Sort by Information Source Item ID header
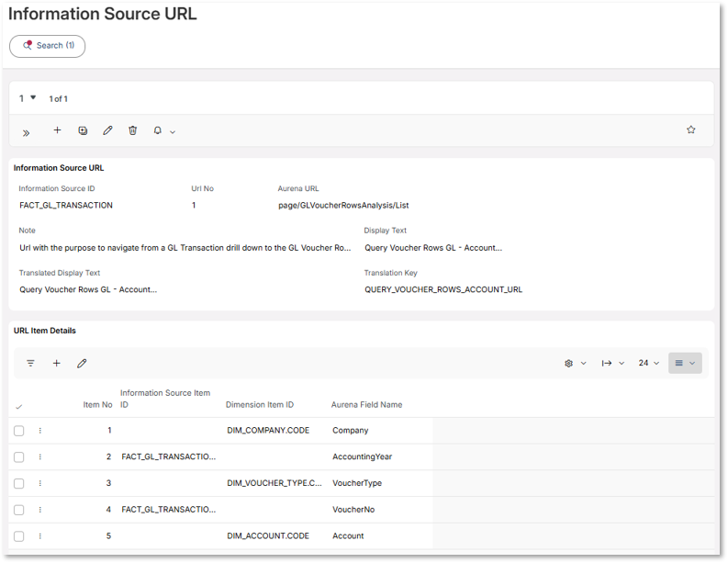This screenshot has width=728, height=563. [165, 399]
